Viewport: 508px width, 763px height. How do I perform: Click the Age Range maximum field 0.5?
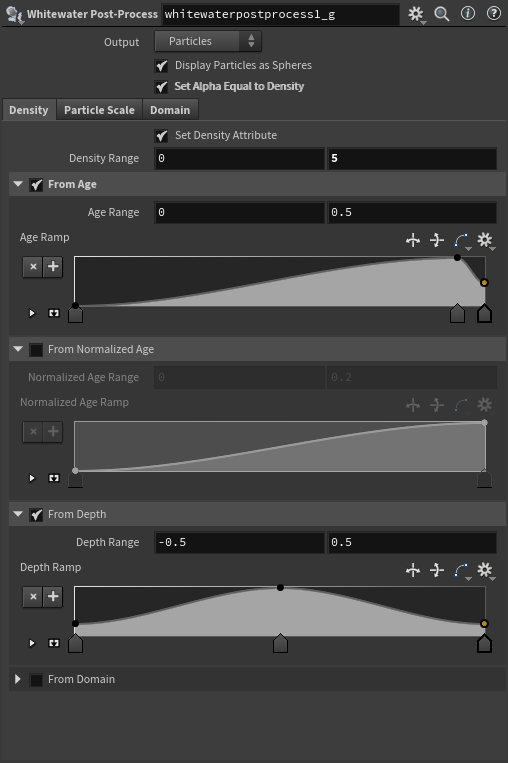pyautogui.click(x=412, y=213)
